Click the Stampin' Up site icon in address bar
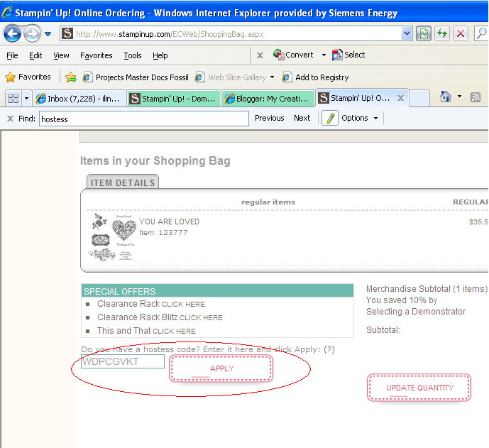 [67, 33]
